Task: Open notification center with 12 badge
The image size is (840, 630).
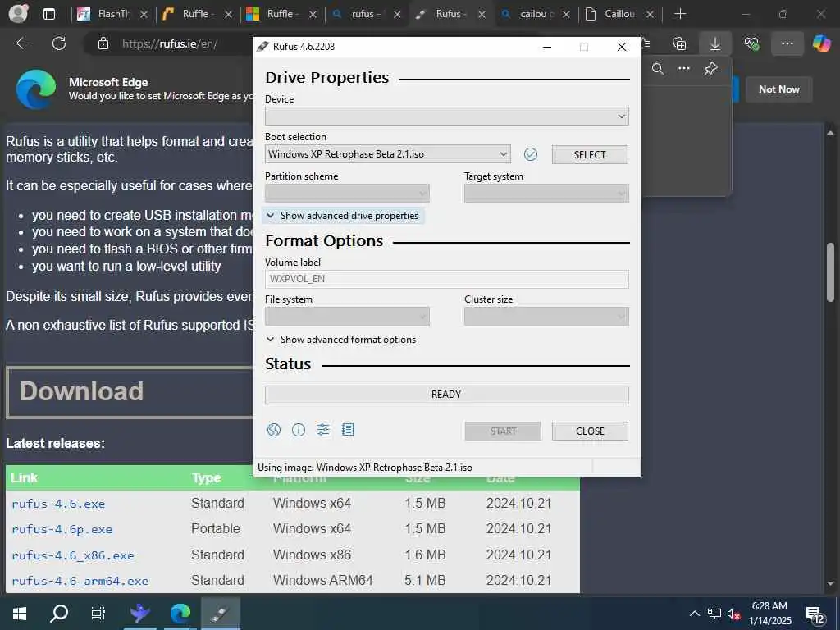Action: tap(815, 615)
